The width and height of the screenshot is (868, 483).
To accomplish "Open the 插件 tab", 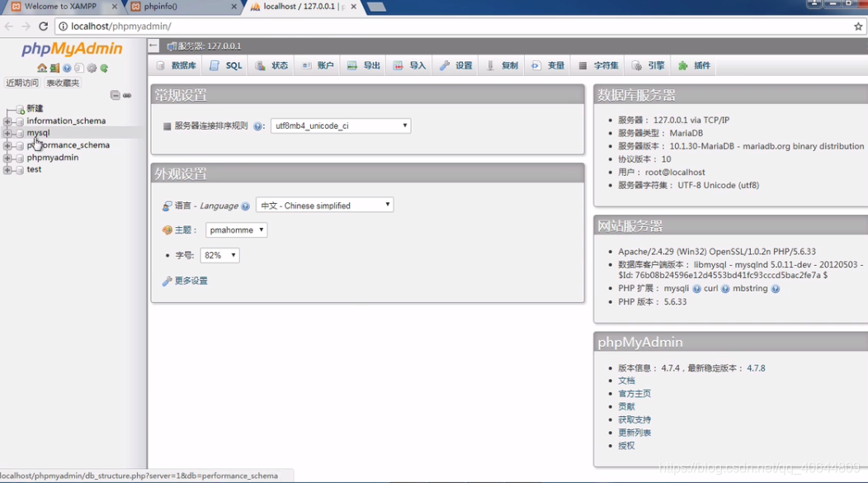I will [x=694, y=65].
